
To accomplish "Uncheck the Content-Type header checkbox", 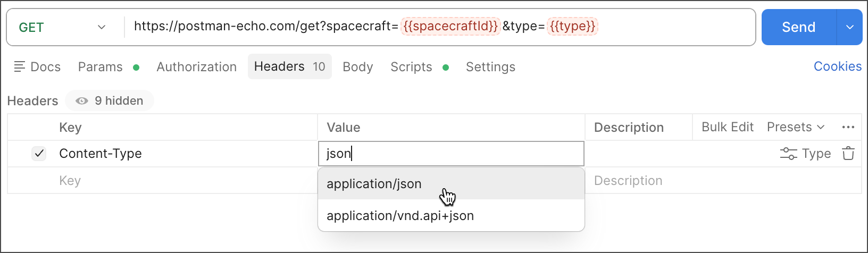I will tap(39, 154).
